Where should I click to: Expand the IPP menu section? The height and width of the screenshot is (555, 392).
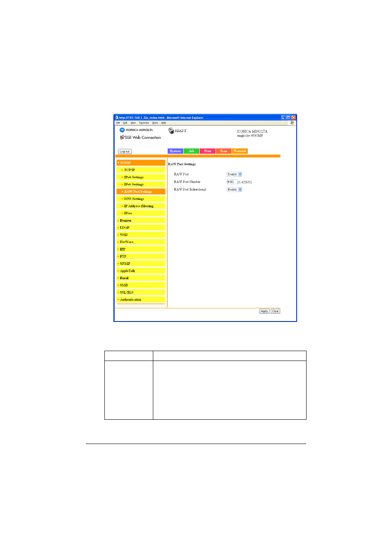[x=141, y=249]
